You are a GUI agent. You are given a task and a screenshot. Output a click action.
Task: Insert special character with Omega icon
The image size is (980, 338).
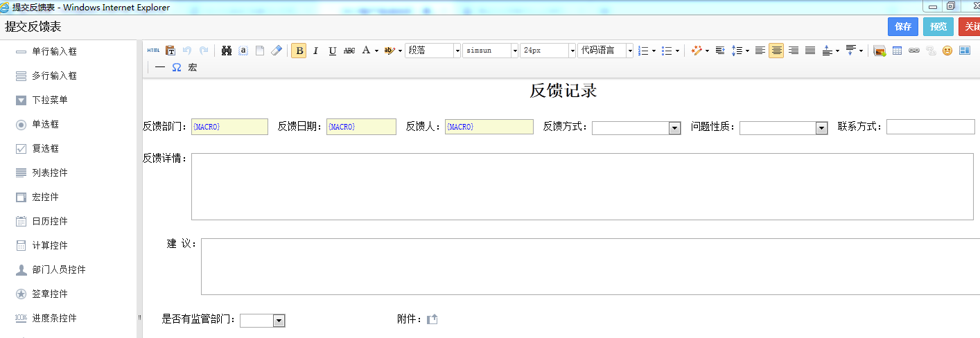(177, 67)
